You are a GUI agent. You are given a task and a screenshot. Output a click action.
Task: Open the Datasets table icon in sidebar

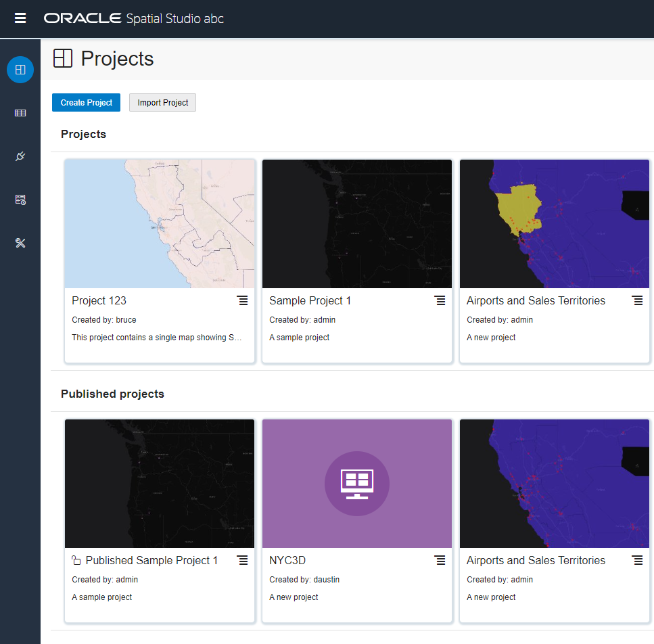coord(20,113)
